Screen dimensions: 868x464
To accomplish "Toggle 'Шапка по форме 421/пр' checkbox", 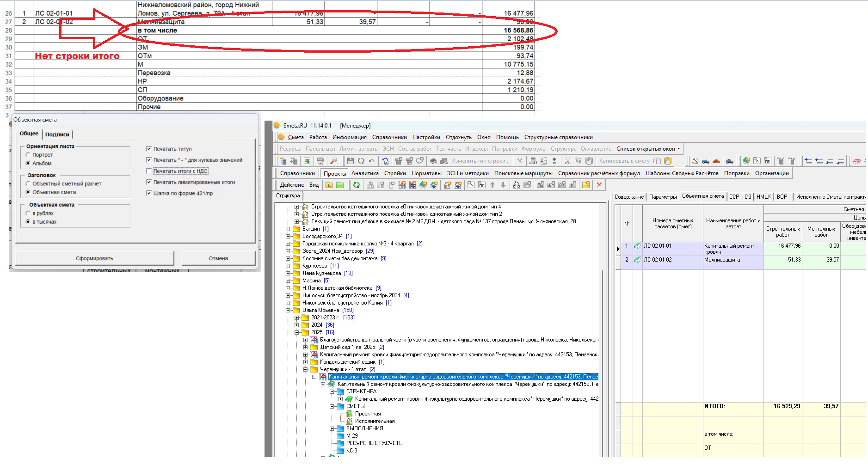I will point(149,193).
